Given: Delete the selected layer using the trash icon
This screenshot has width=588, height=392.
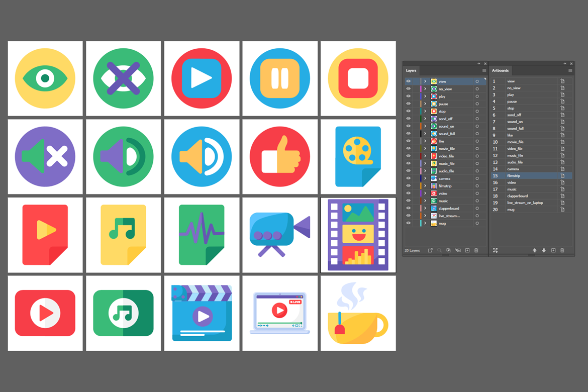Looking at the screenshot, I should point(476,250).
